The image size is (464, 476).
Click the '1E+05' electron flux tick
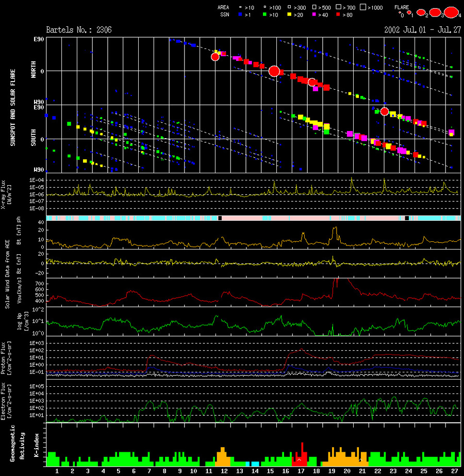(x=37, y=386)
